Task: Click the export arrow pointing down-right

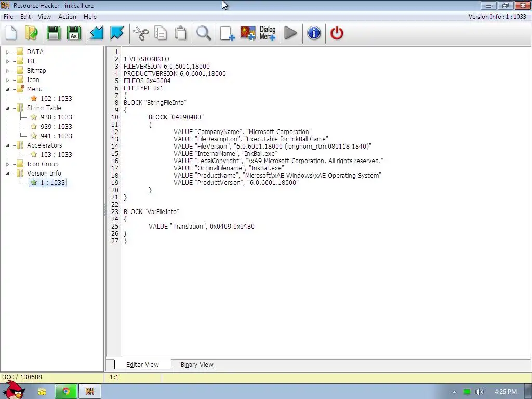Action: click(117, 33)
